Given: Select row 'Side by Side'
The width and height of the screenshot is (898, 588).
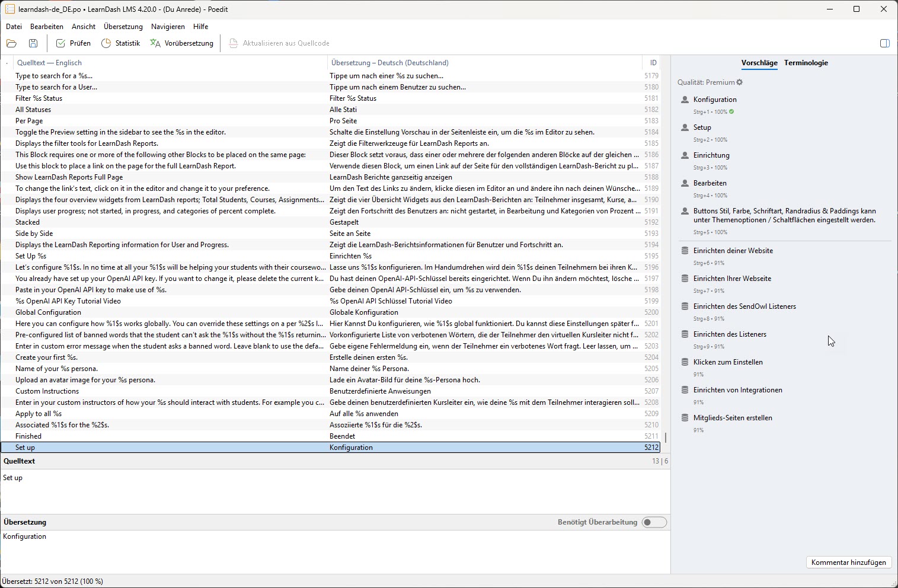Looking at the screenshot, I should 330,234.
